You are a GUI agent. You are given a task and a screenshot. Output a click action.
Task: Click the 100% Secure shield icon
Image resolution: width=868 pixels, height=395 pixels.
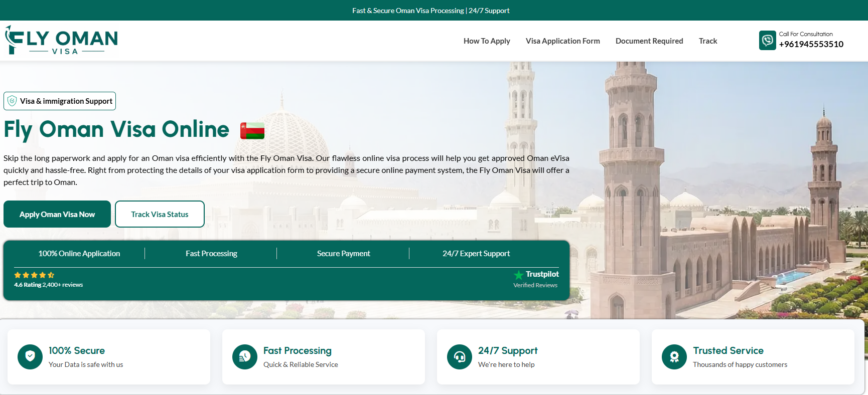coord(30,356)
